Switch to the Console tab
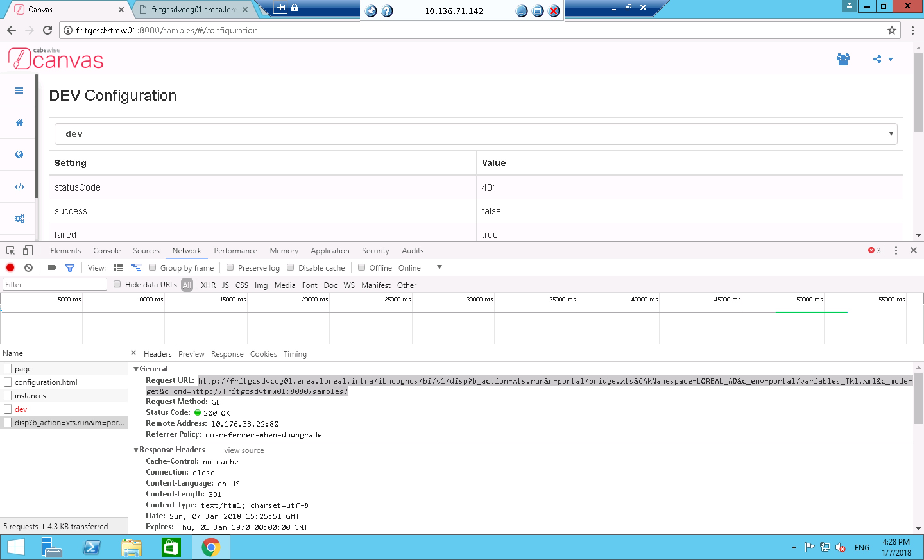Viewport: 924px width, 560px height. click(107, 250)
